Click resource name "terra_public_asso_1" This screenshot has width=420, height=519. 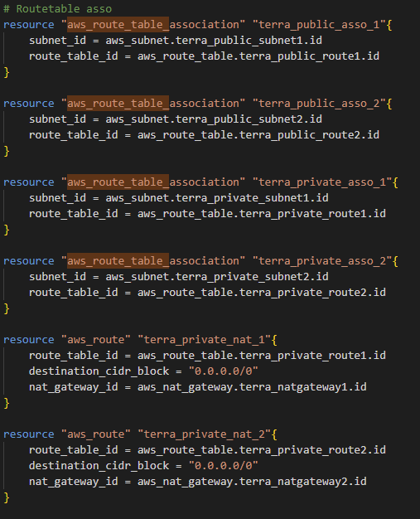319,25
